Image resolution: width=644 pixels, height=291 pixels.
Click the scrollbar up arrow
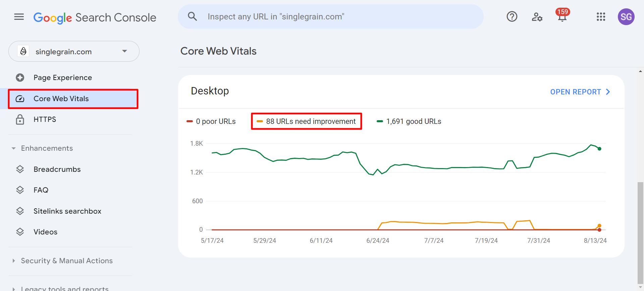(x=640, y=71)
